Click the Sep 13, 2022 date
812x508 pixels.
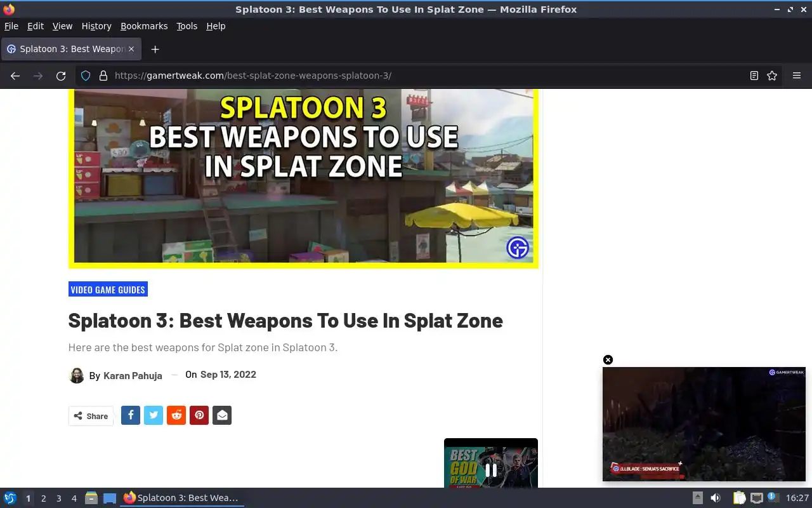tap(228, 374)
